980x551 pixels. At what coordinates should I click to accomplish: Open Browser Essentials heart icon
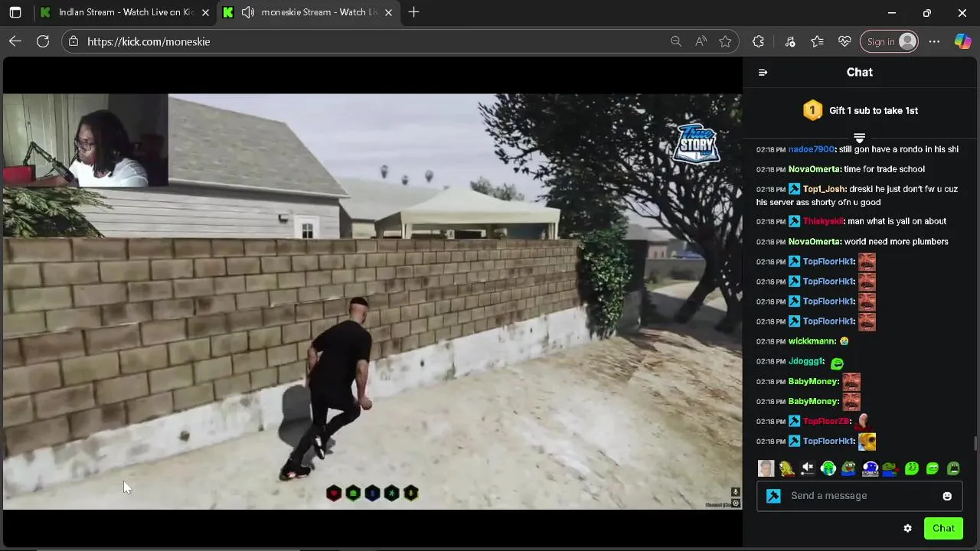click(844, 41)
